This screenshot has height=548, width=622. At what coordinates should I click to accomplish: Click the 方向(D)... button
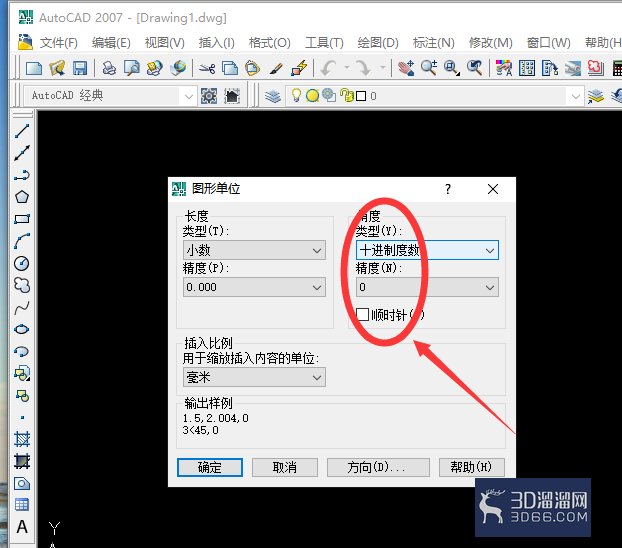[378, 467]
